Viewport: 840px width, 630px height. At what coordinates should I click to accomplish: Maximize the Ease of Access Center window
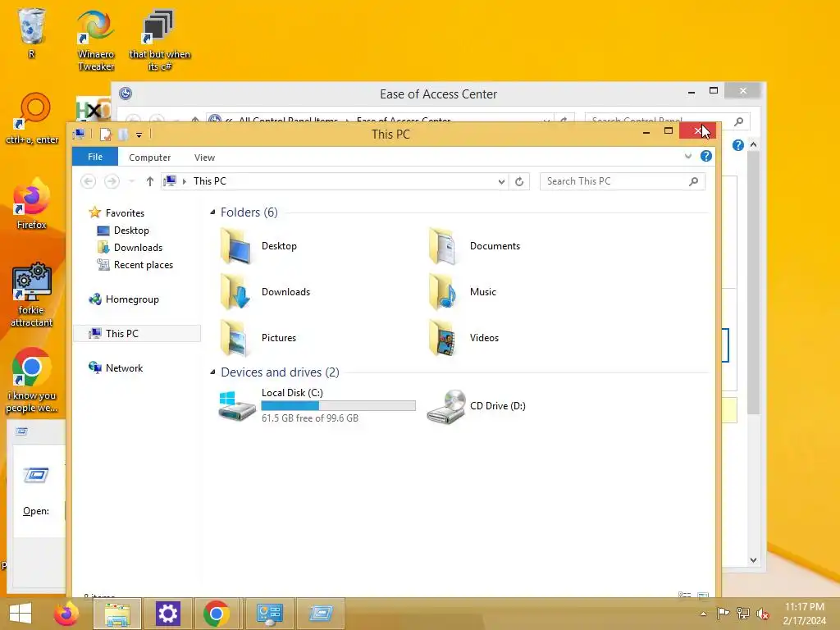[x=714, y=90]
